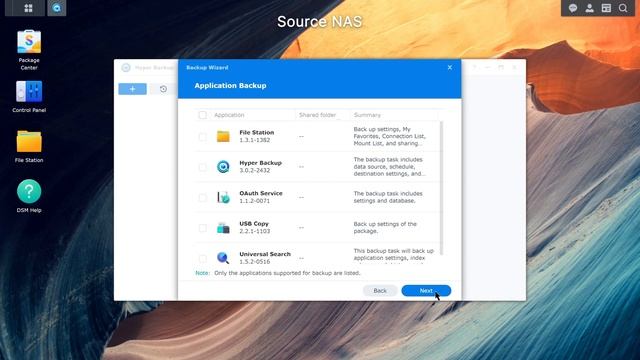Click the OAuth Service app icon
The height and width of the screenshot is (360, 640).
(223, 197)
